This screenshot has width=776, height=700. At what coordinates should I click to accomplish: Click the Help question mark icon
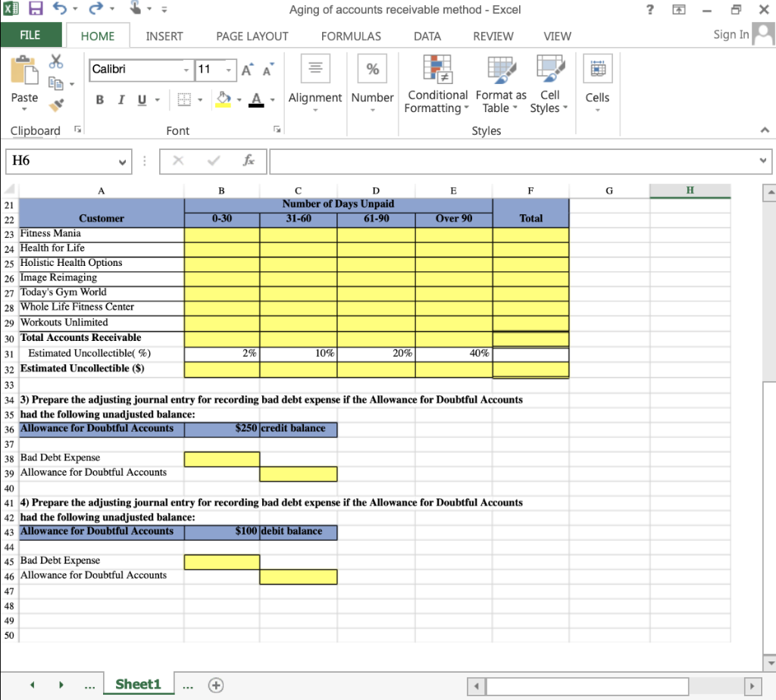pyautogui.click(x=649, y=9)
